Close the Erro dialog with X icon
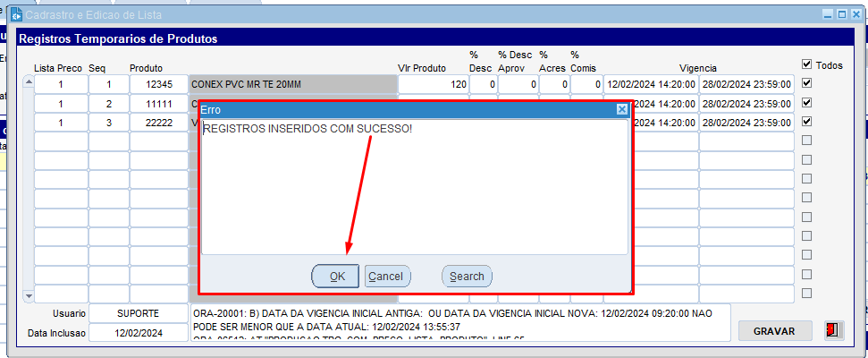Viewport: 868px width, 358px height. [x=621, y=110]
